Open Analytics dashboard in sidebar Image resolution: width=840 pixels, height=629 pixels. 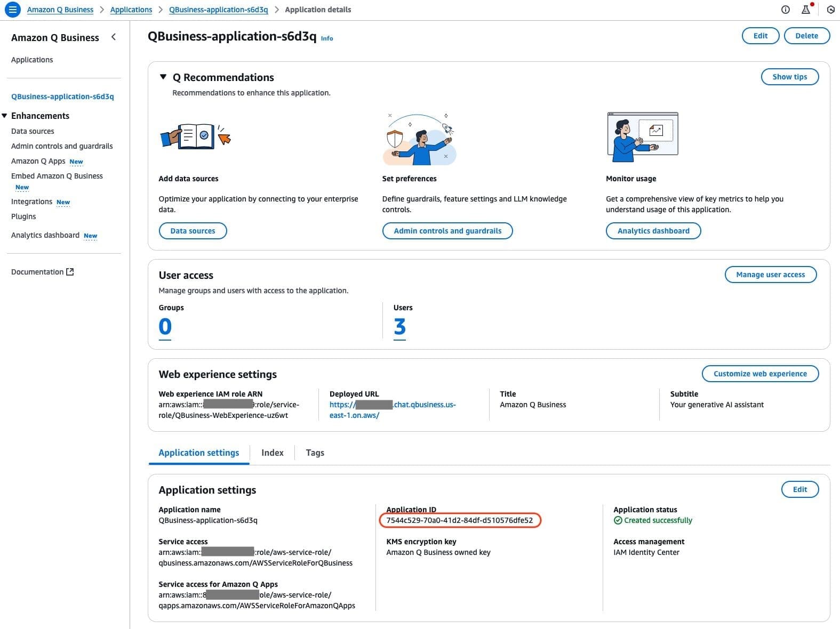pyautogui.click(x=45, y=235)
